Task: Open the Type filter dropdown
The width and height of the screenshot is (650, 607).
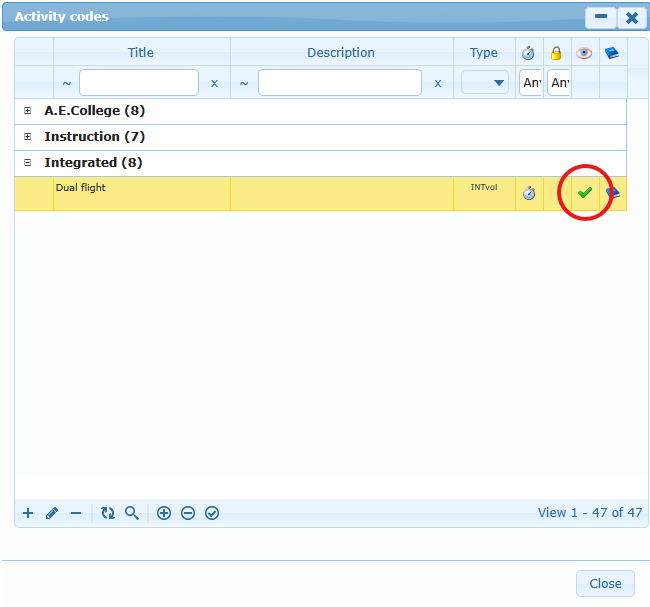Action: point(485,83)
